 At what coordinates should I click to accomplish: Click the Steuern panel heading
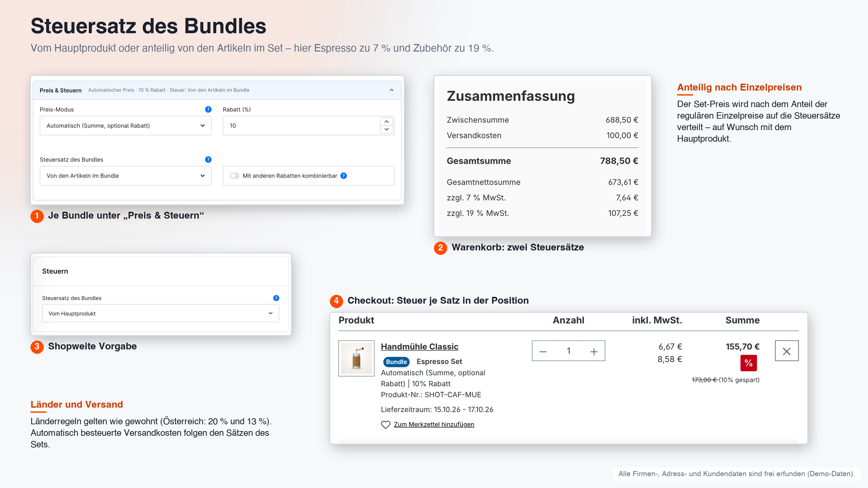tap(55, 271)
